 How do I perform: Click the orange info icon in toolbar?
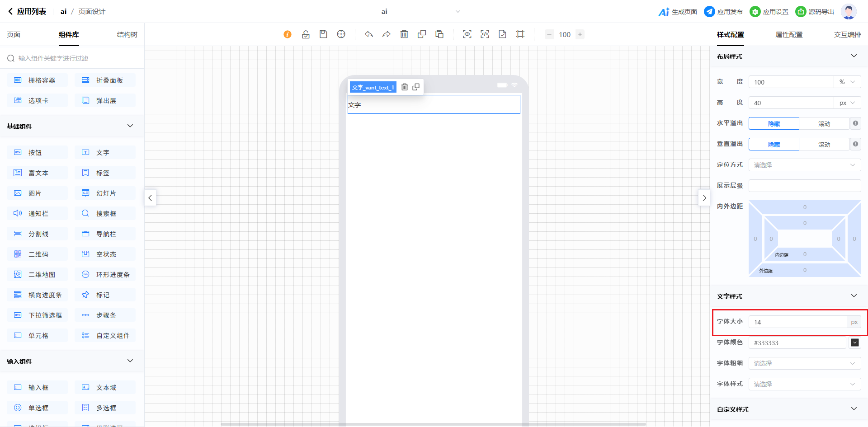[x=288, y=34]
